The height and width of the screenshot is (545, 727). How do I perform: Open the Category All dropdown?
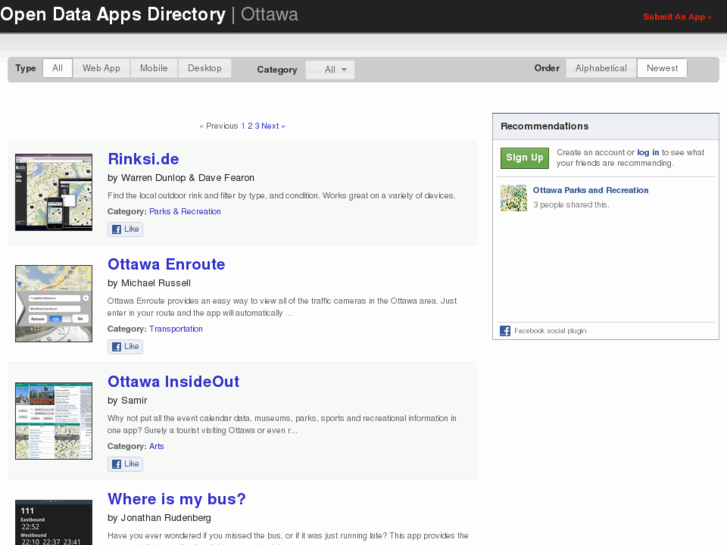click(330, 70)
